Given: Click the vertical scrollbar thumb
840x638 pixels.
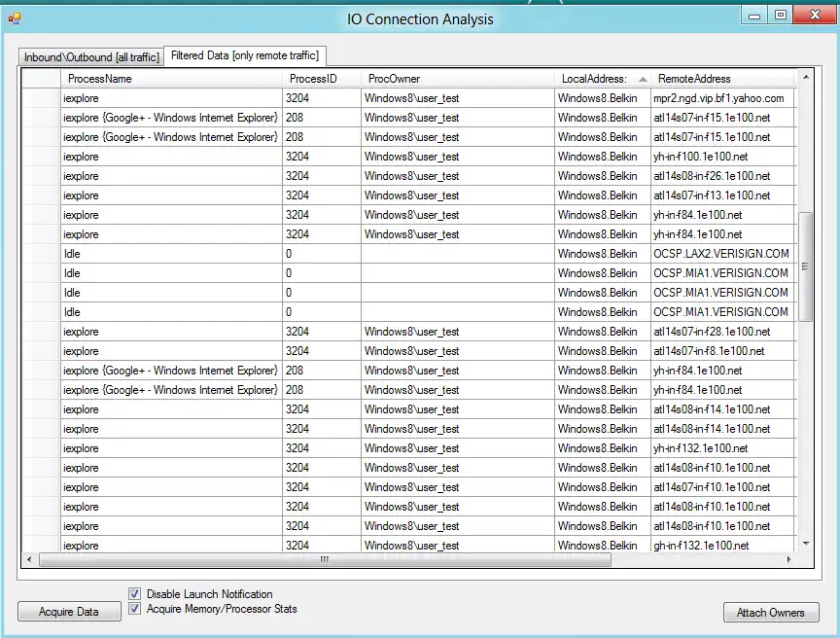Looking at the screenshot, I should 805,266.
